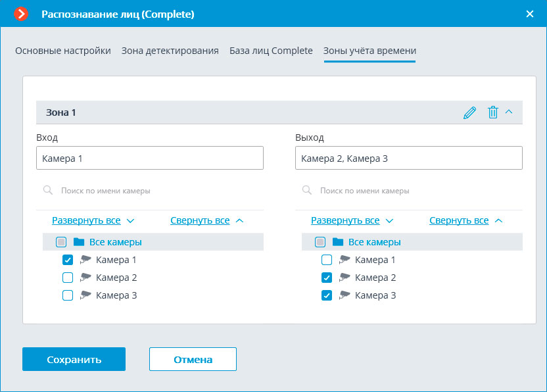The image size is (547, 392).
Task: Enable Камера 3 checkbox in the Вход list
Action: 68,295
